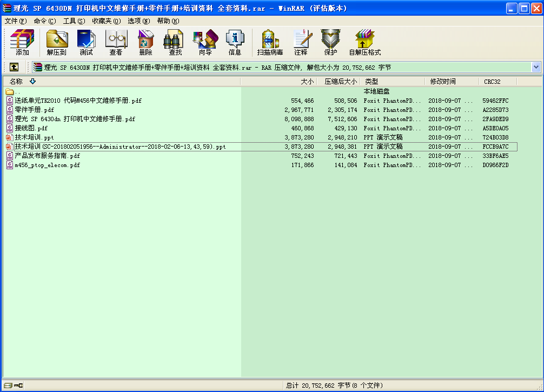Viewport: 544px width, 392px height.
Task: Click the 添加 (Add) toolbar icon
Action: pos(22,42)
